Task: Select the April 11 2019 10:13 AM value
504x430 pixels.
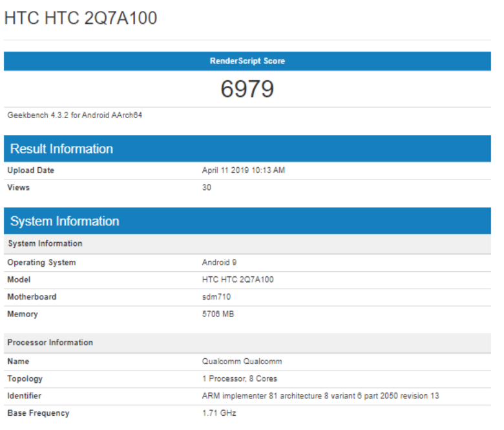Action: click(244, 170)
